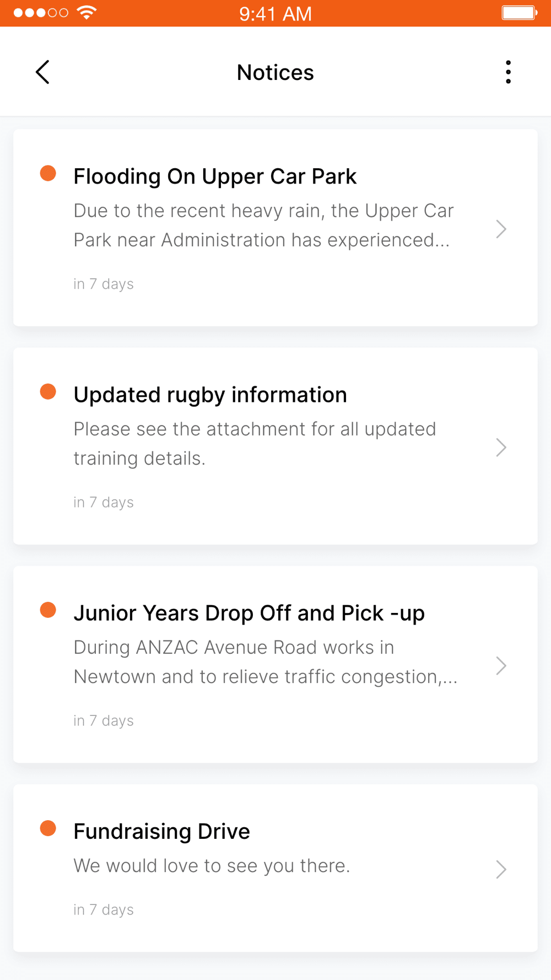Click the Notices header title
This screenshot has width=551, height=980.
[x=275, y=72]
